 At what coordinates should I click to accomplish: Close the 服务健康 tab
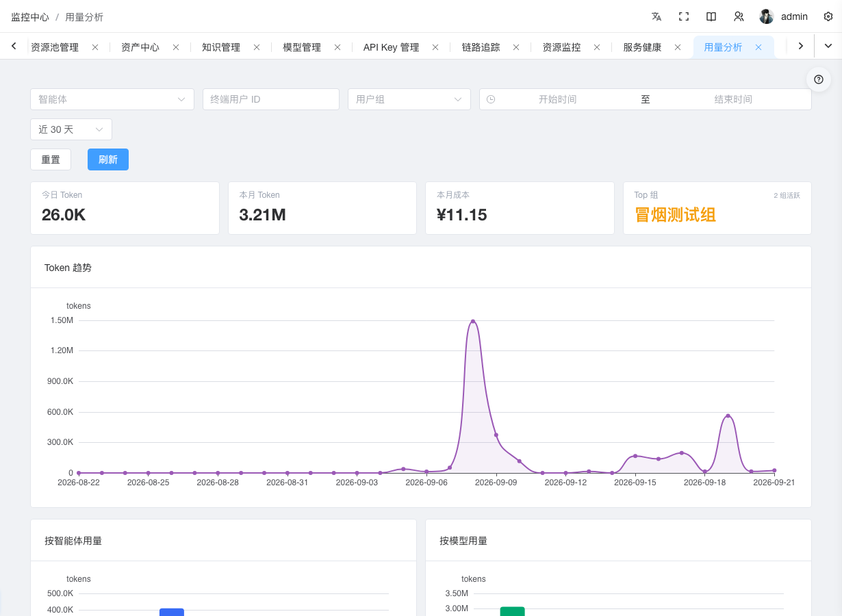678,47
